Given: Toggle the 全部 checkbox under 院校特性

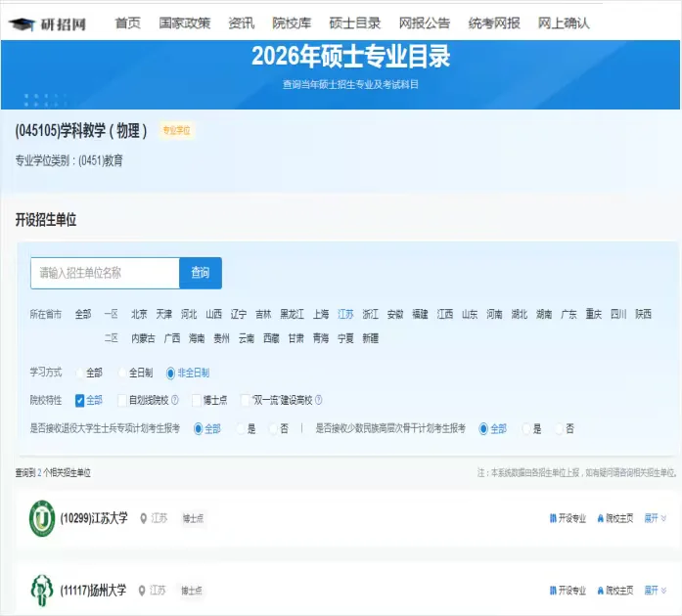Looking at the screenshot, I should click(x=79, y=400).
